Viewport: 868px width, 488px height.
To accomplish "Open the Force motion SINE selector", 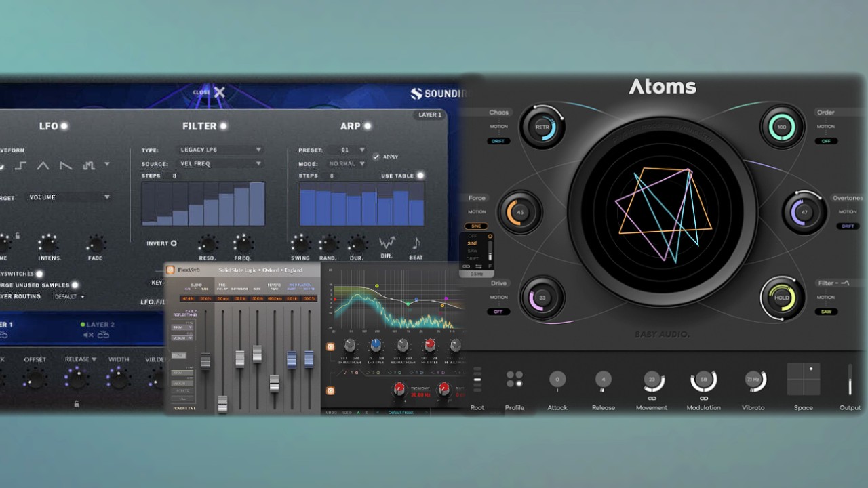I will pyautogui.click(x=476, y=226).
